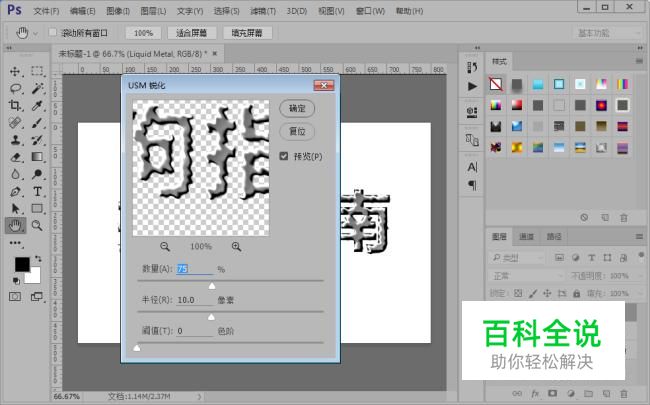Open the Paragraph panel icon
The image size is (650, 405).
(472, 185)
